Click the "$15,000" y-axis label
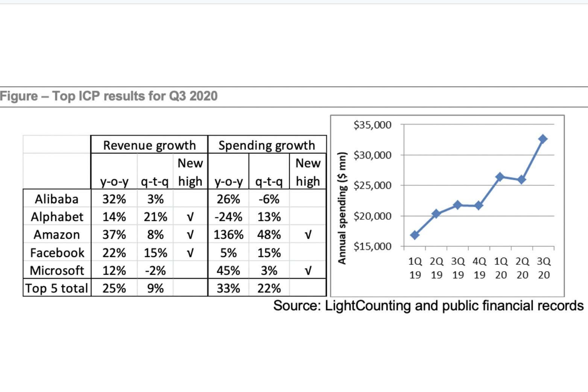The width and height of the screenshot is (588, 392). point(372,246)
